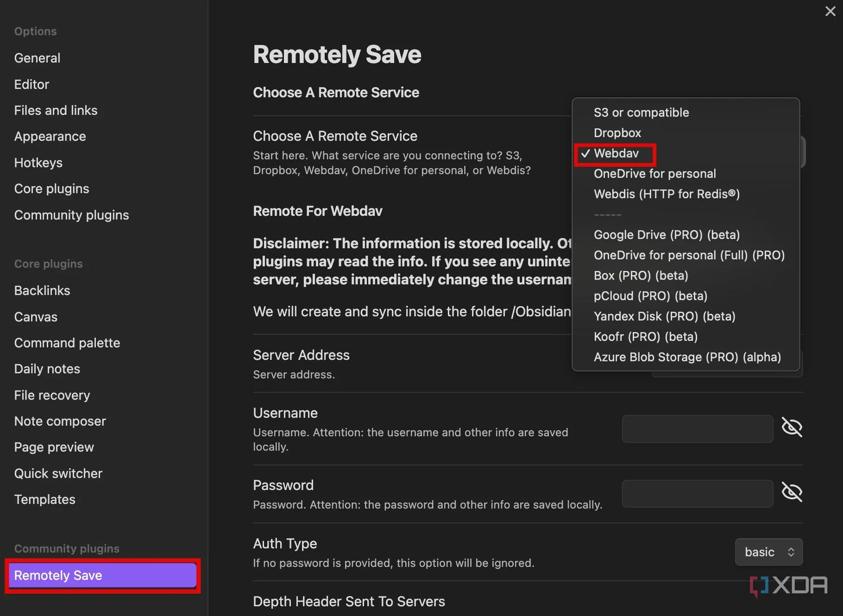Open Hotkeys settings

(x=38, y=163)
